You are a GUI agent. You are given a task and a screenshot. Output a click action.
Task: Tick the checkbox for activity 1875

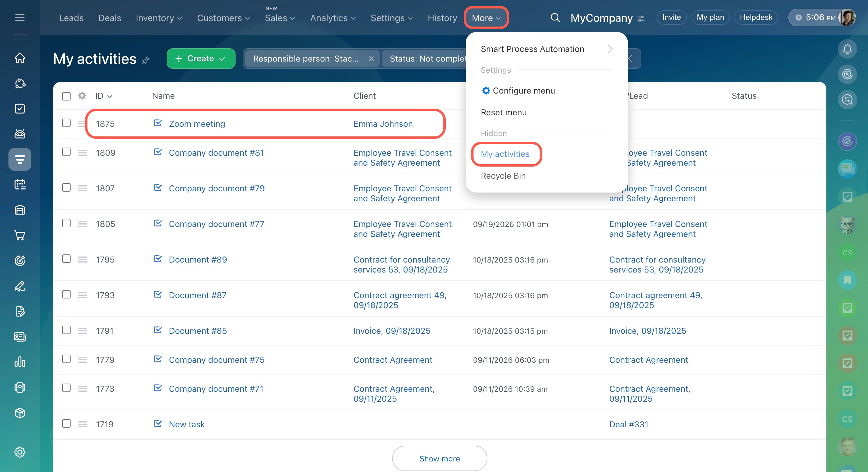tap(66, 123)
